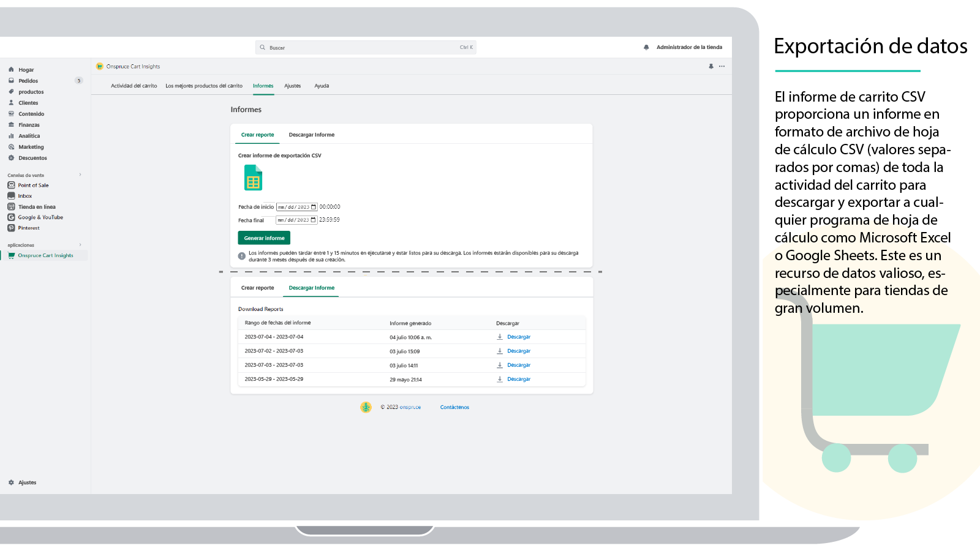Click the pin app icon

pyautogui.click(x=711, y=66)
